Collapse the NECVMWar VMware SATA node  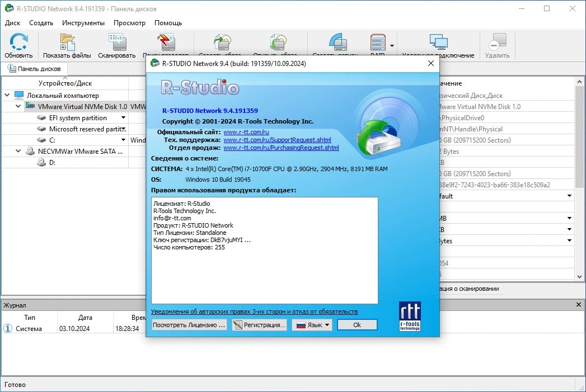[18, 151]
